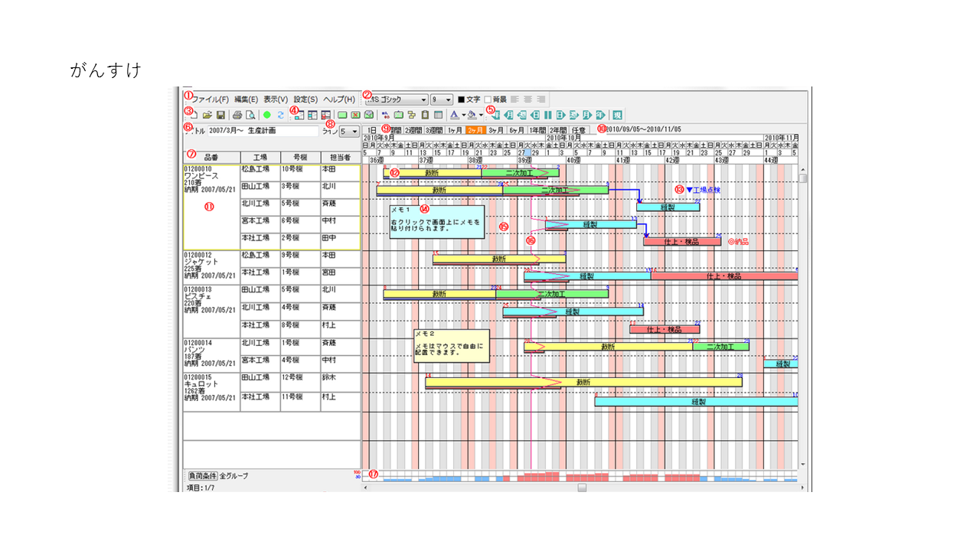Click the hierarchy link icon in toolbar
The image size is (980, 551).
pyautogui.click(x=411, y=115)
